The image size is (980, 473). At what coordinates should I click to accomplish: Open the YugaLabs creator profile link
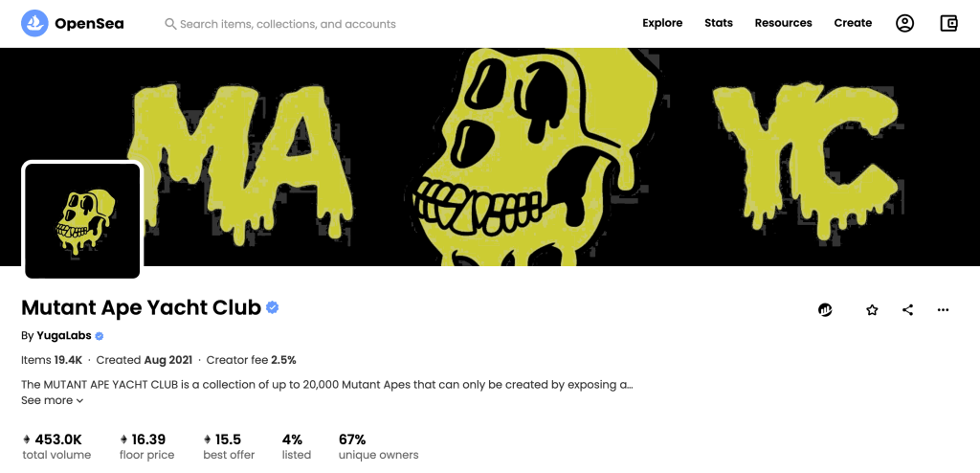pyautogui.click(x=63, y=336)
